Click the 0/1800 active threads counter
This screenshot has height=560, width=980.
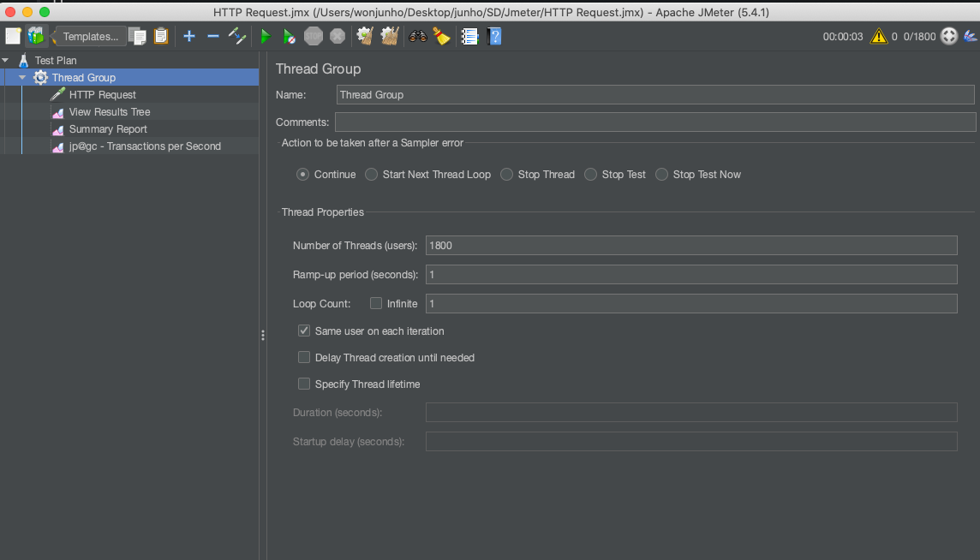[919, 37]
